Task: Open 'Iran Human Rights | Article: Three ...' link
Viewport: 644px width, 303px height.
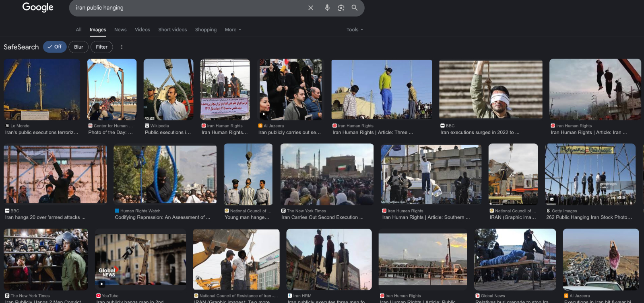Action: coord(373,132)
